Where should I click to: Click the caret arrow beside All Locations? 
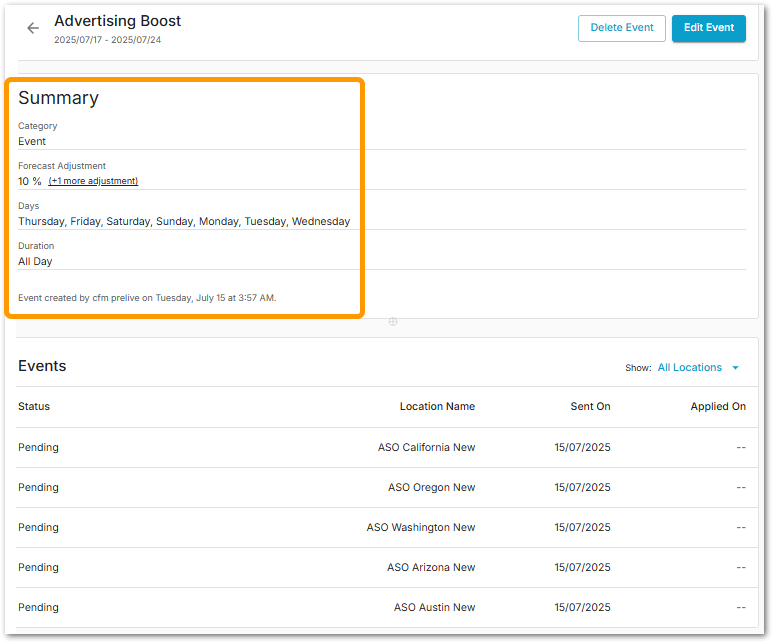point(736,368)
